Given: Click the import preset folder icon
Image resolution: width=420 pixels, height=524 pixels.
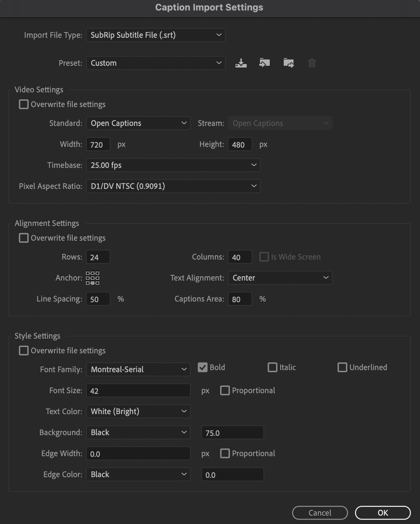Looking at the screenshot, I should pyautogui.click(x=265, y=63).
